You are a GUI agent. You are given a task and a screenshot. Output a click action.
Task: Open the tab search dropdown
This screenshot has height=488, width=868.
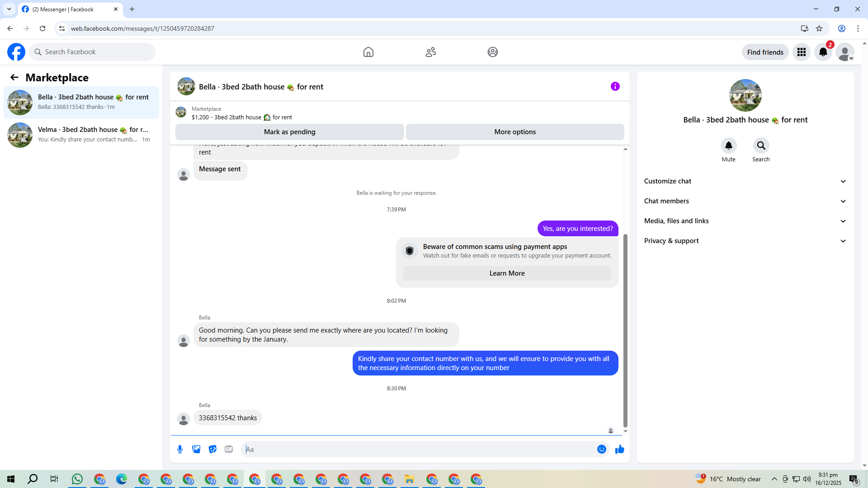[x=9, y=9]
